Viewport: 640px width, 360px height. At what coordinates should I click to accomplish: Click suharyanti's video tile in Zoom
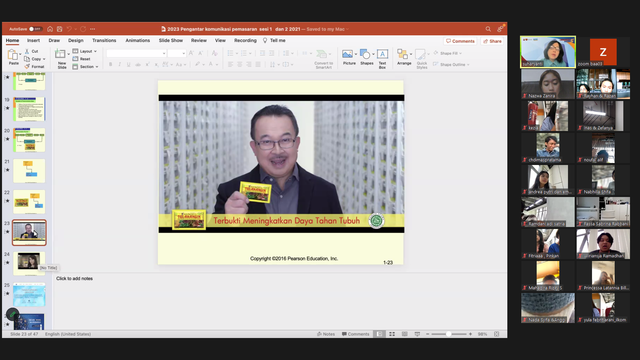(548, 52)
